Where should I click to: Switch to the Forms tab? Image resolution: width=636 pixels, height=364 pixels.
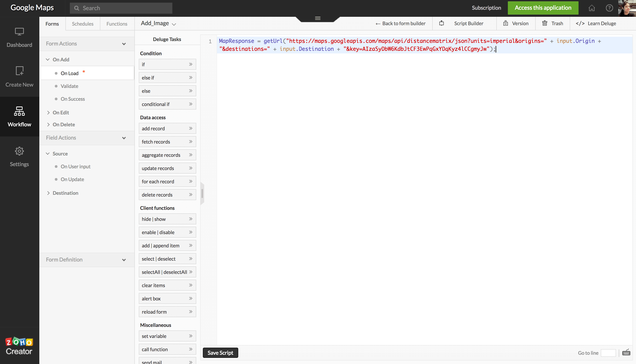[52, 24]
